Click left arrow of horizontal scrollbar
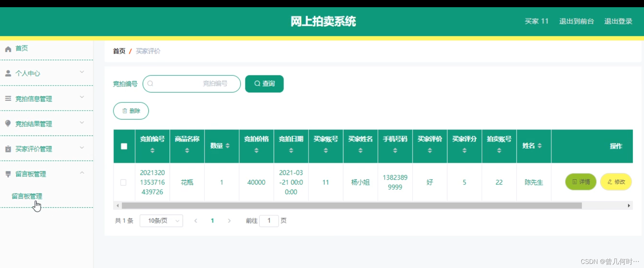 pyautogui.click(x=118, y=206)
